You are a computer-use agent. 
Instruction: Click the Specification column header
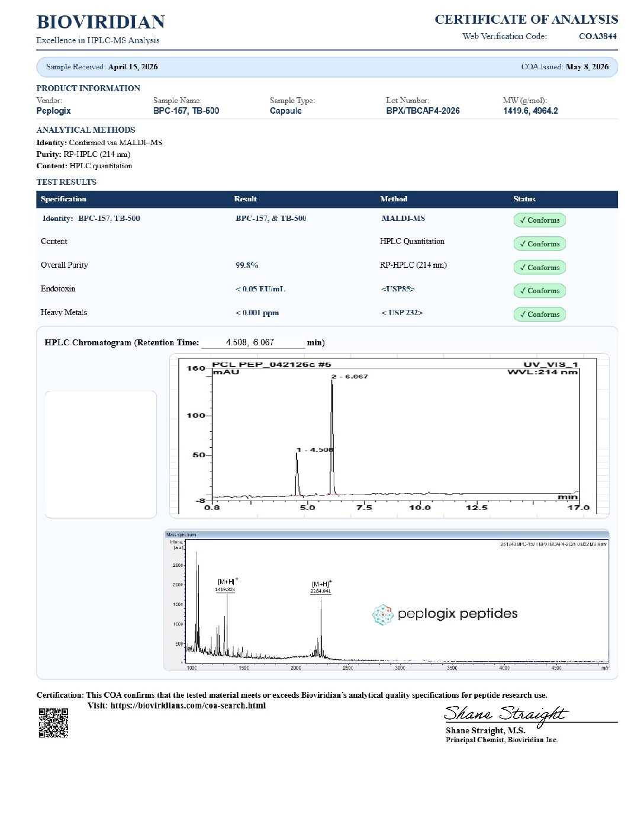pos(63,199)
